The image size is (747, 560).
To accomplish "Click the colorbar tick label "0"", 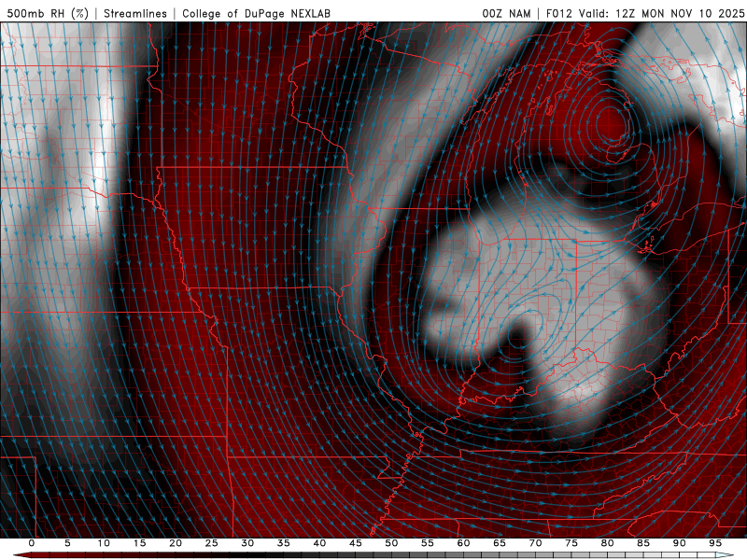I will (32, 543).
